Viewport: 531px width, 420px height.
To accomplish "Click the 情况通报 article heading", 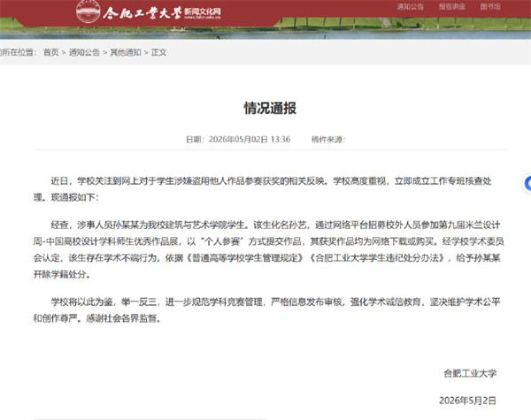I will pyautogui.click(x=270, y=108).
